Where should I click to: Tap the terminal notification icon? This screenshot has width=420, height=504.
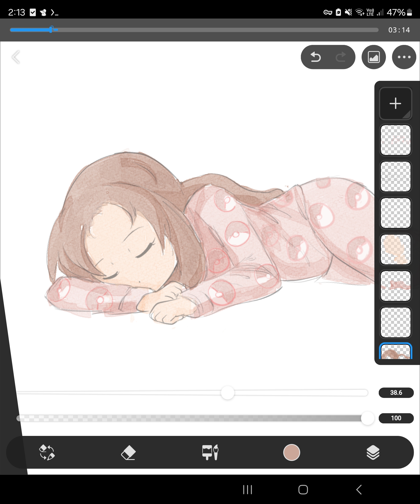pyautogui.click(x=54, y=12)
